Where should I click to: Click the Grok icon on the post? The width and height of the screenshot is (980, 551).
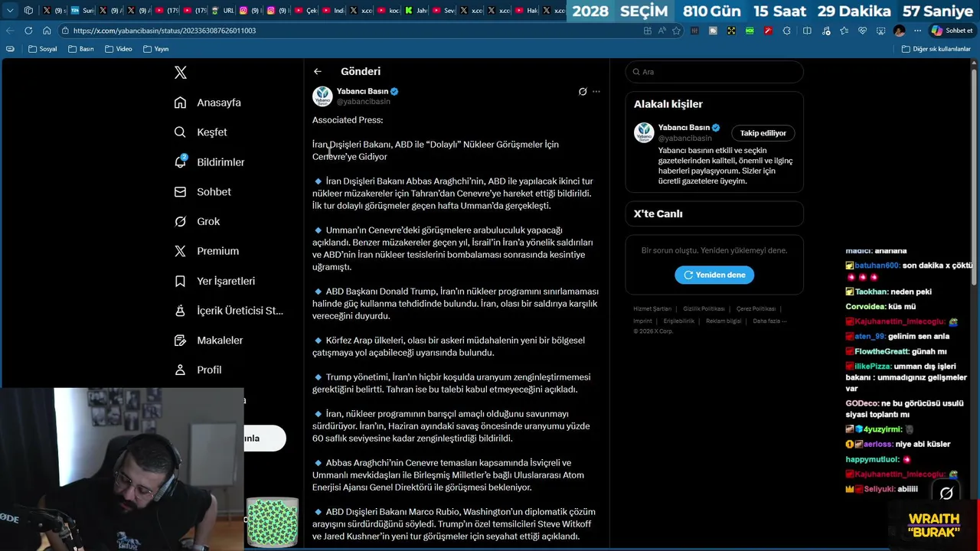click(583, 92)
